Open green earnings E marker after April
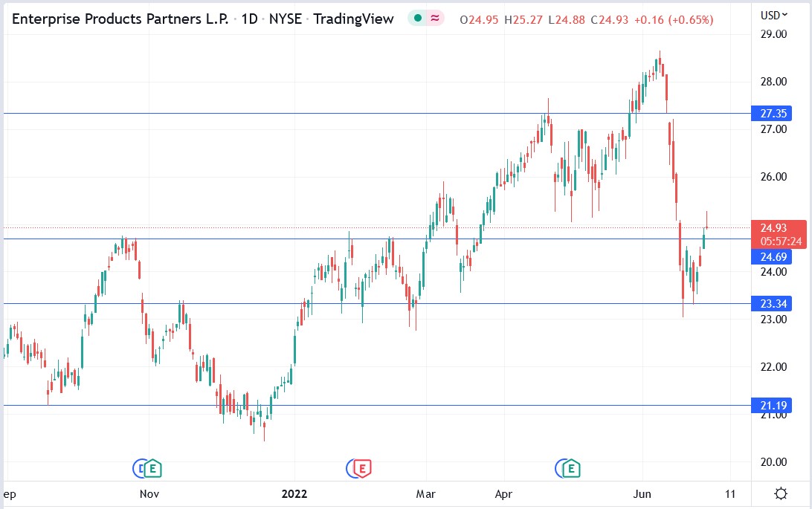Screen dimensions: 812x509 tap(571, 469)
